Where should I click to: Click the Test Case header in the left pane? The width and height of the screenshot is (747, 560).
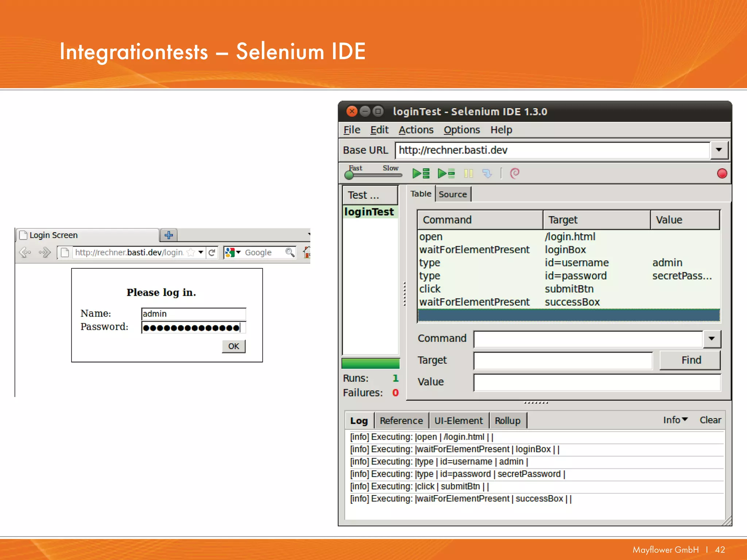[370, 195]
